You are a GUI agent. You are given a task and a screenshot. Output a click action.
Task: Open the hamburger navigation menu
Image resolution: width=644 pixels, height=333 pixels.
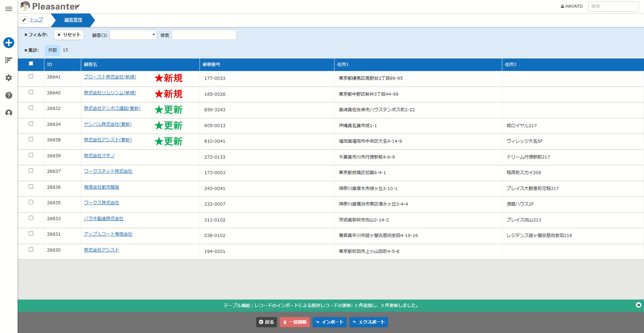[x=9, y=9]
